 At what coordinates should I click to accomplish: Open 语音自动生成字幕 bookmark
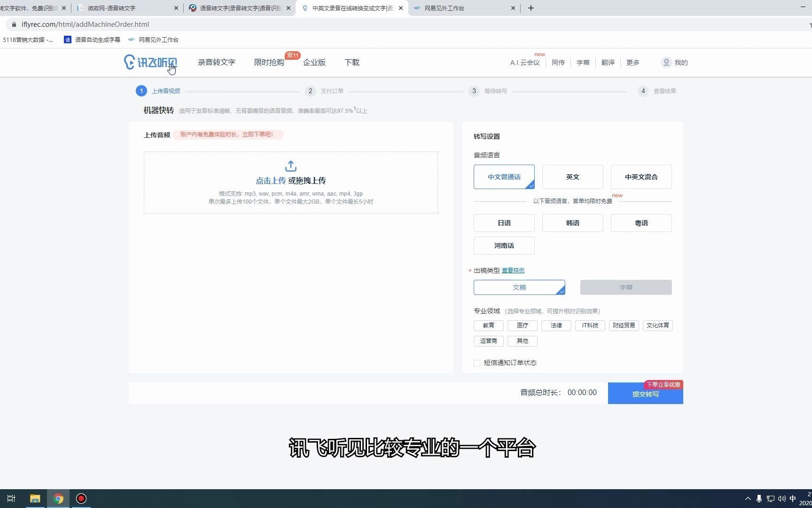click(92, 40)
